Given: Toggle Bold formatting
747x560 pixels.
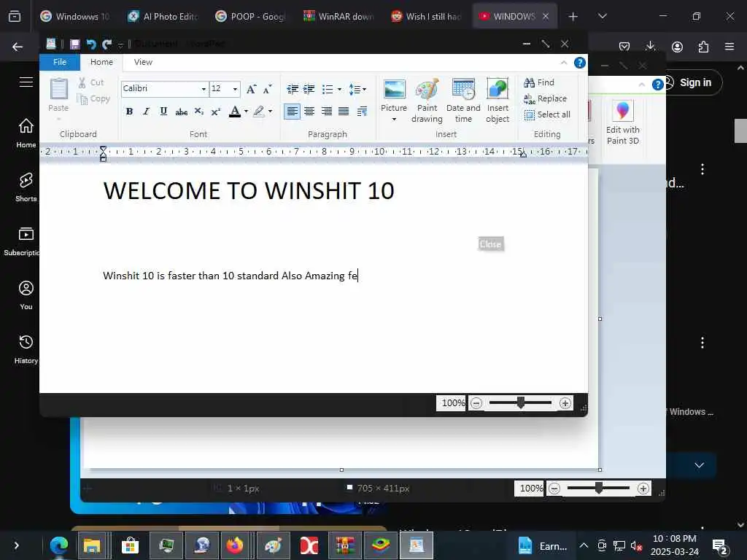Looking at the screenshot, I should pyautogui.click(x=129, y=112).
